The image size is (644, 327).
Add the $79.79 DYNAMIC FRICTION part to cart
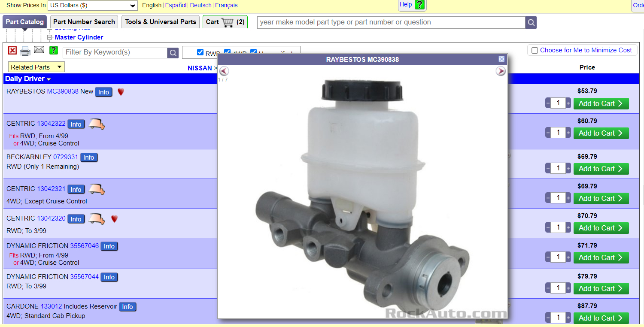601,288
